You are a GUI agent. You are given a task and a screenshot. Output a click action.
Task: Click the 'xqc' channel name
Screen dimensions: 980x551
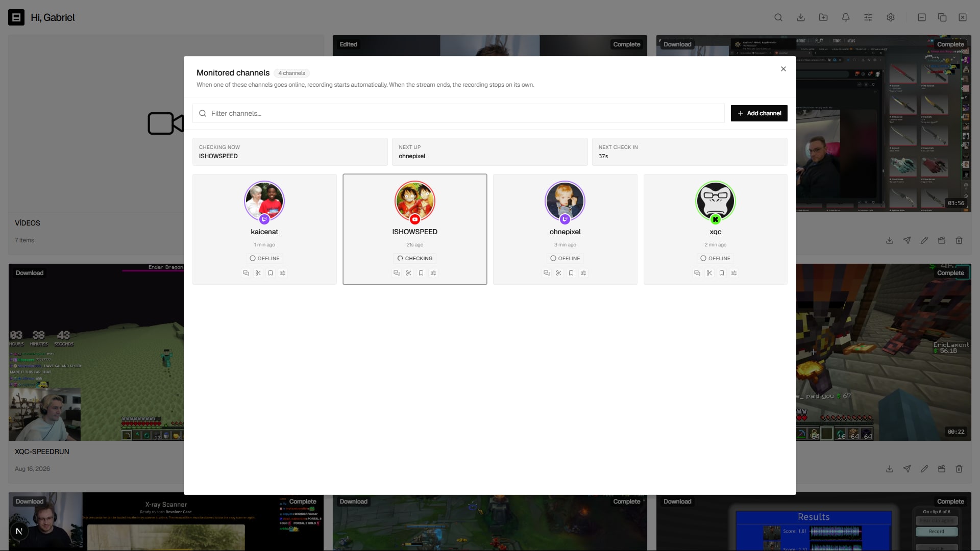pyautogui.click(x=716, y=232)
